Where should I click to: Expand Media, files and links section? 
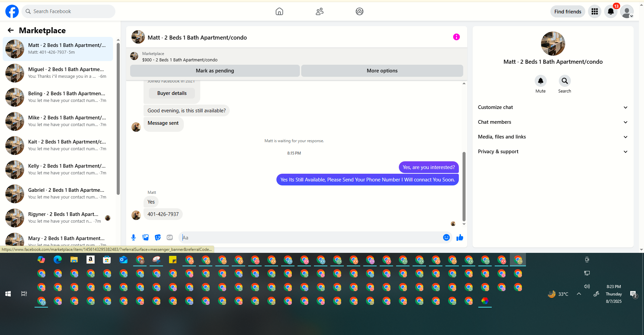coord(553,137)
